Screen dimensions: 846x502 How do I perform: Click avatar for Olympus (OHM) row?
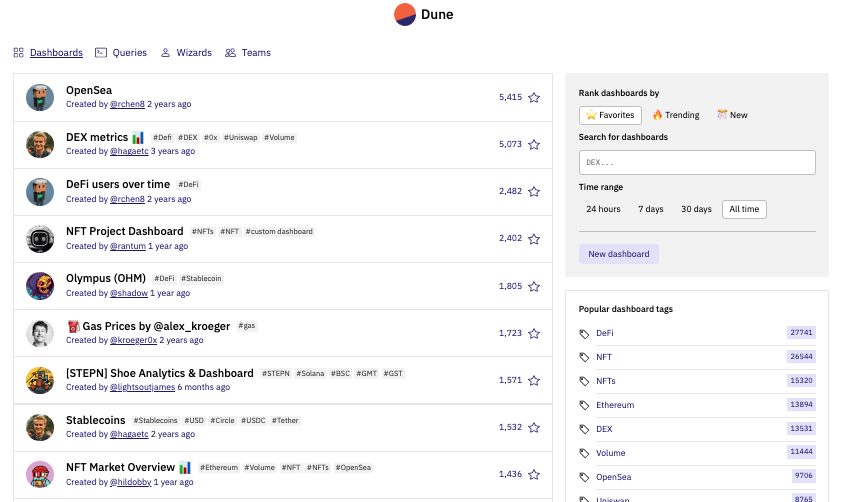tap(40, 286)
